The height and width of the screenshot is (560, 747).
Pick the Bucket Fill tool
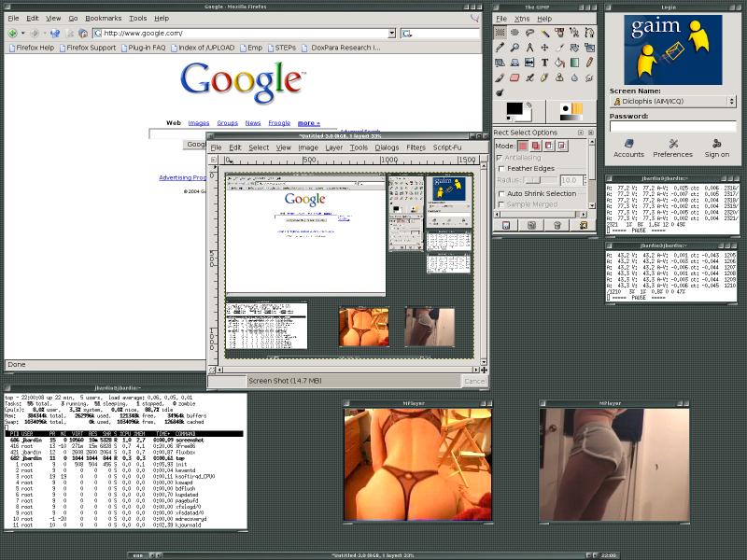tap(559, 63)
